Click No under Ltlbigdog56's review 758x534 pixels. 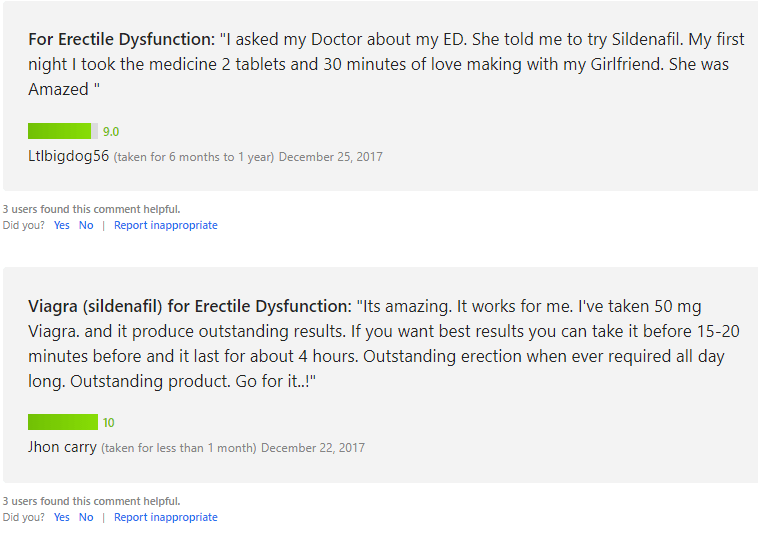(86, 225)
